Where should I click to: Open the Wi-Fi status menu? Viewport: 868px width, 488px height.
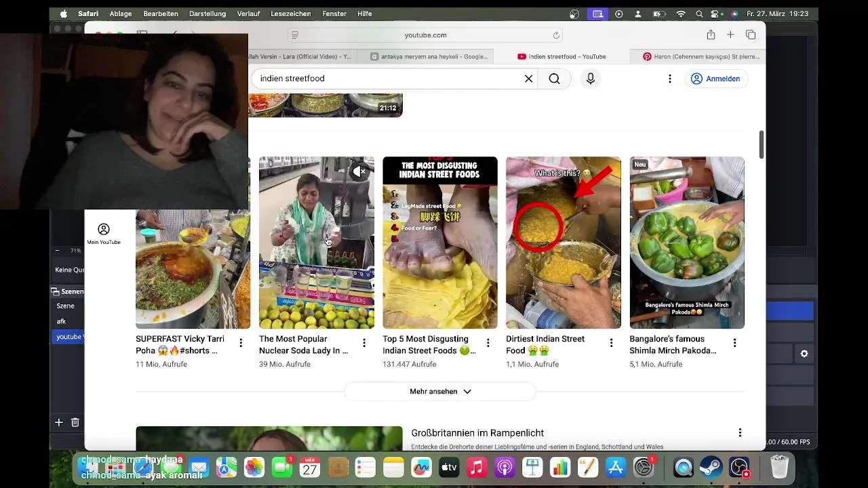(681, 14)
